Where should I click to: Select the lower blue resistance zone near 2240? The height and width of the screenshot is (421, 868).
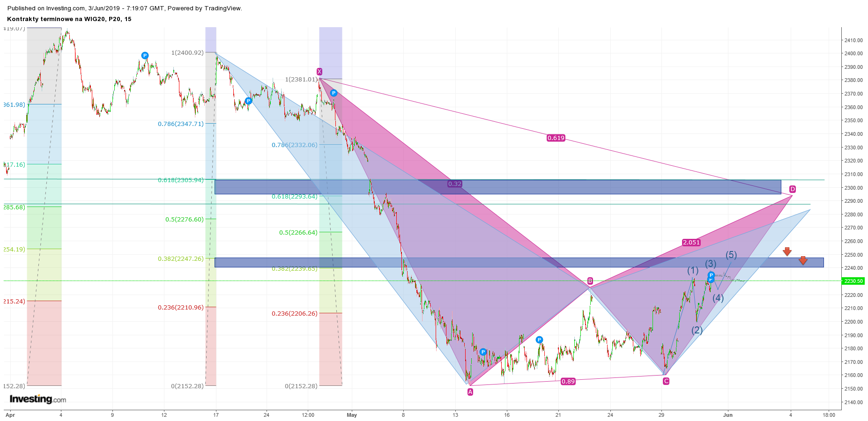pos(519,262)
